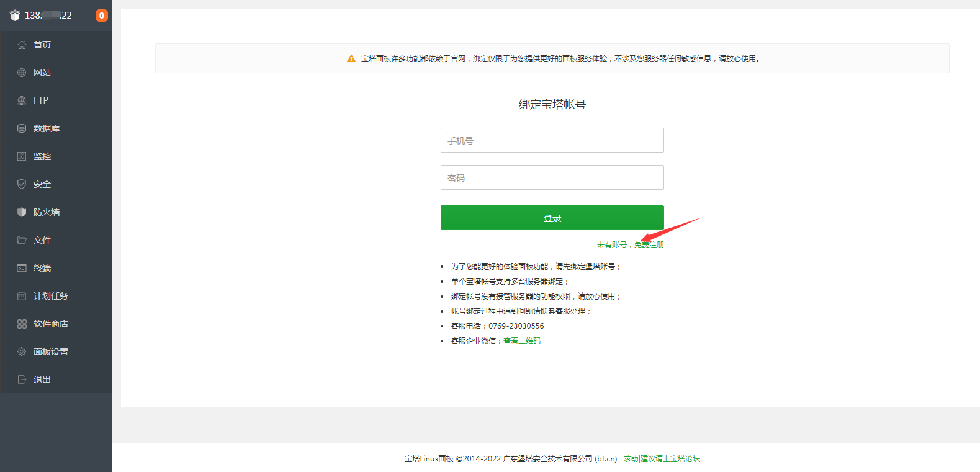Click the folder icon beside 文件
Screen dimensions: 980x472
(22, 240)
